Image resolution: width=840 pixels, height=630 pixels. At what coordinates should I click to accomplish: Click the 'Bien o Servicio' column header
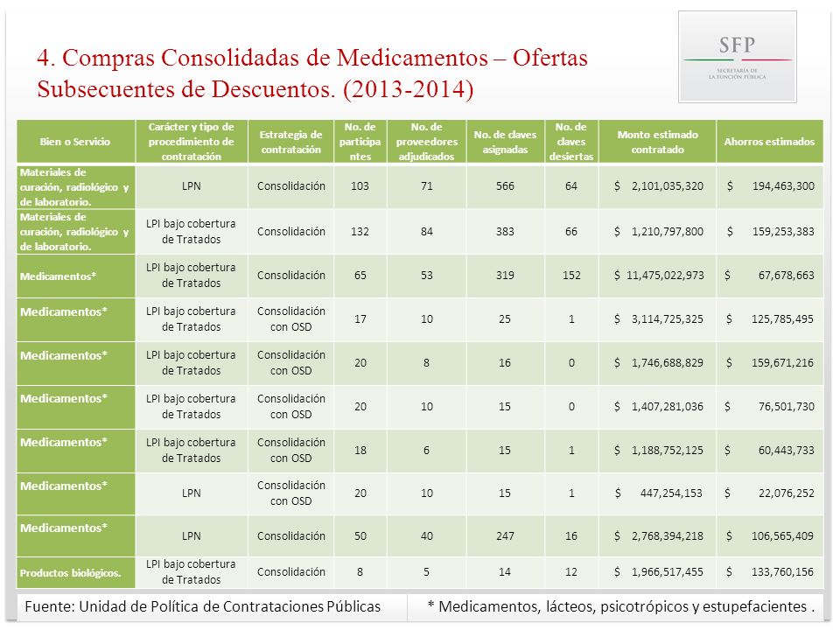click(75, 142)
